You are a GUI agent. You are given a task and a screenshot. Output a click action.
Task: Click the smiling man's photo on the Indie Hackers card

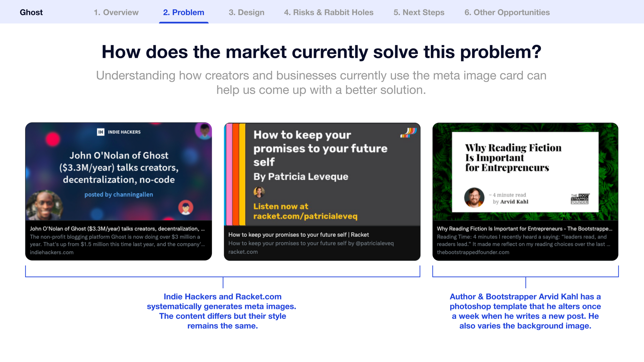pos(44,206)
